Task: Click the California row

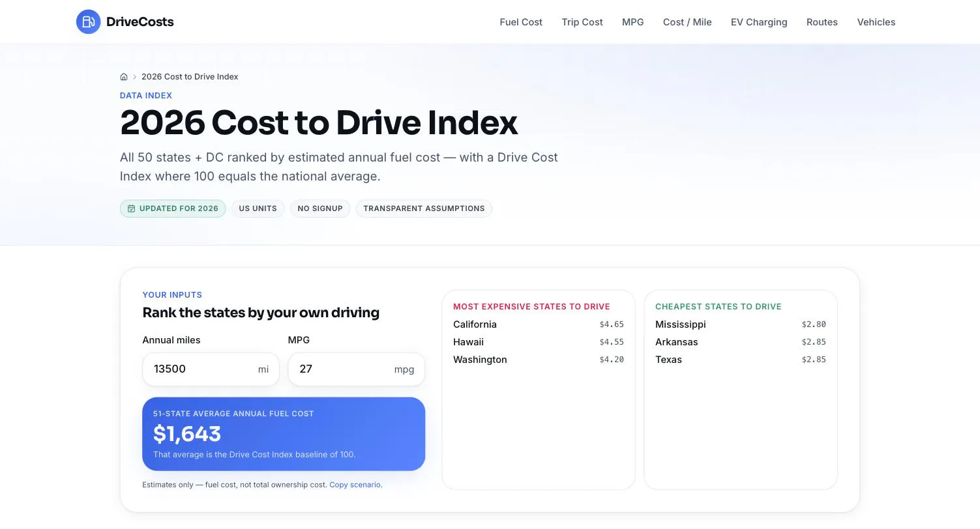Action: [539, 324]
